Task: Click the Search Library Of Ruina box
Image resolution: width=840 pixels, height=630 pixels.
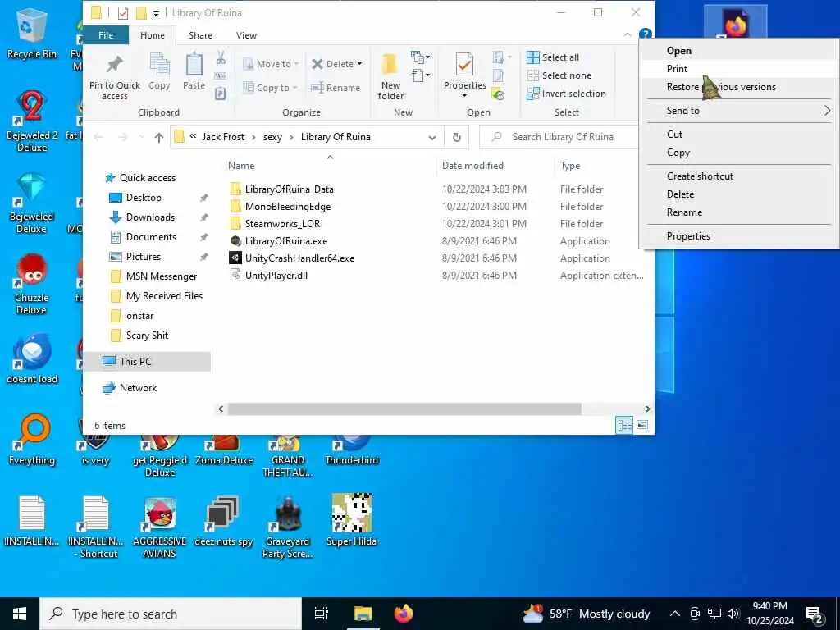Action: [x=559, y=137]
